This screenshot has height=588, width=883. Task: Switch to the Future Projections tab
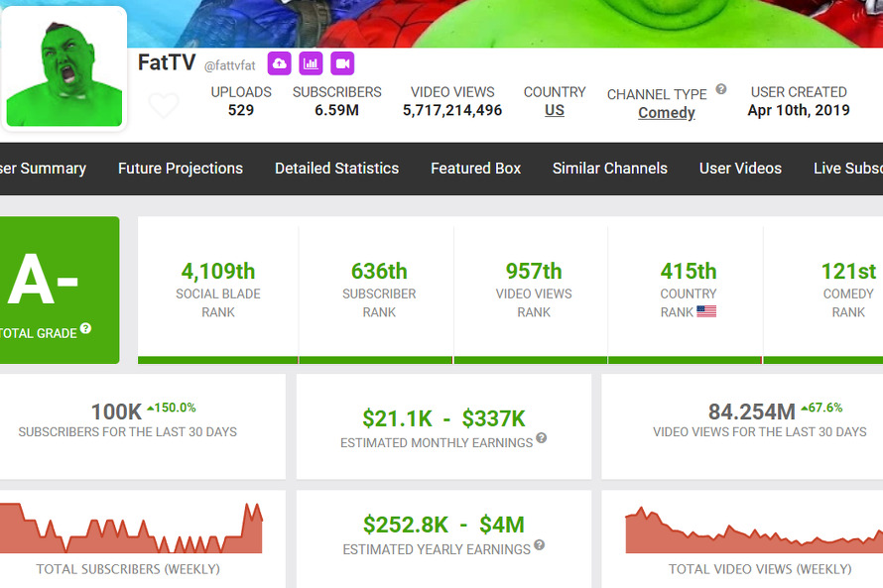tap(180, 169)
